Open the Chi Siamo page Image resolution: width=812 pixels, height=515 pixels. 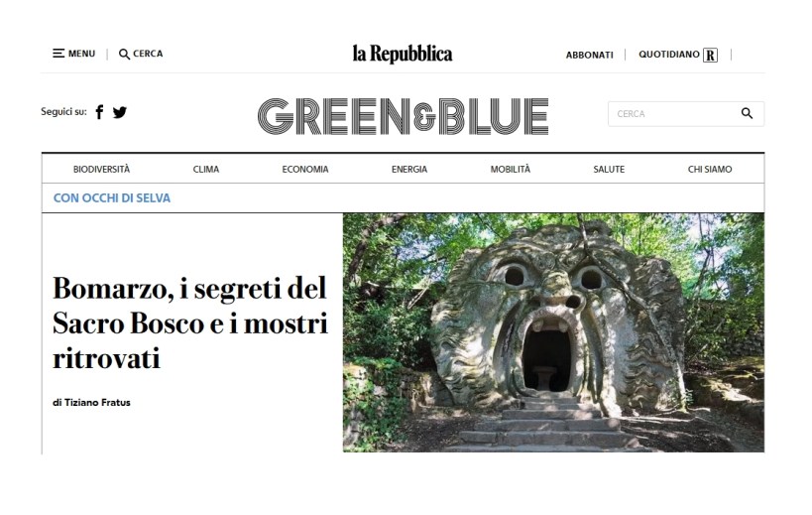click(710, 170)
